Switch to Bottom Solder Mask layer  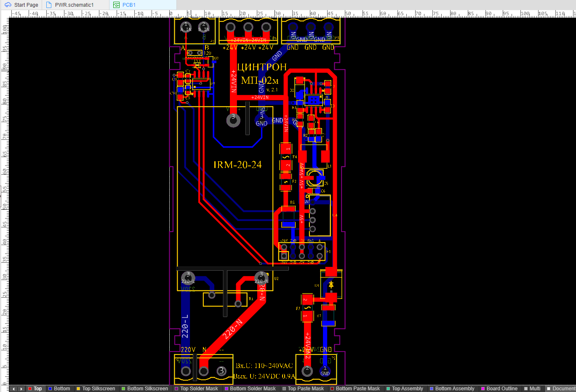pos(250,389)
